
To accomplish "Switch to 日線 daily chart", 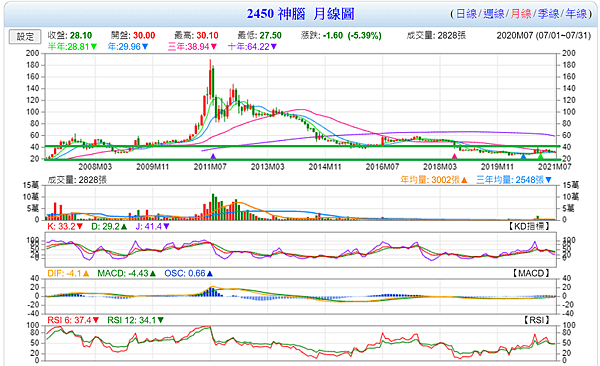I will click(x=466, y=14).
